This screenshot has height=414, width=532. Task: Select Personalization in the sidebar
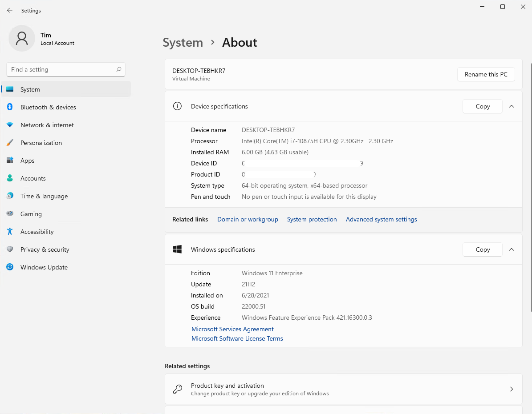(66, 143)
